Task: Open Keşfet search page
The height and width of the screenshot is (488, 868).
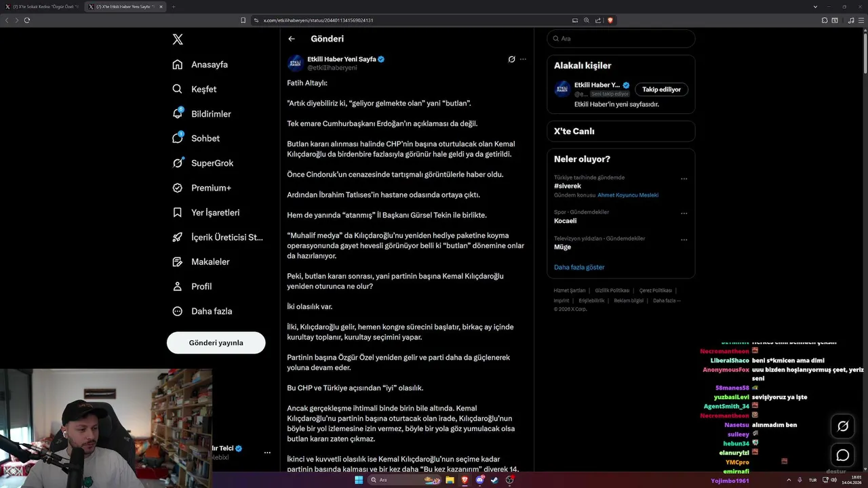Action: point(195,89)
